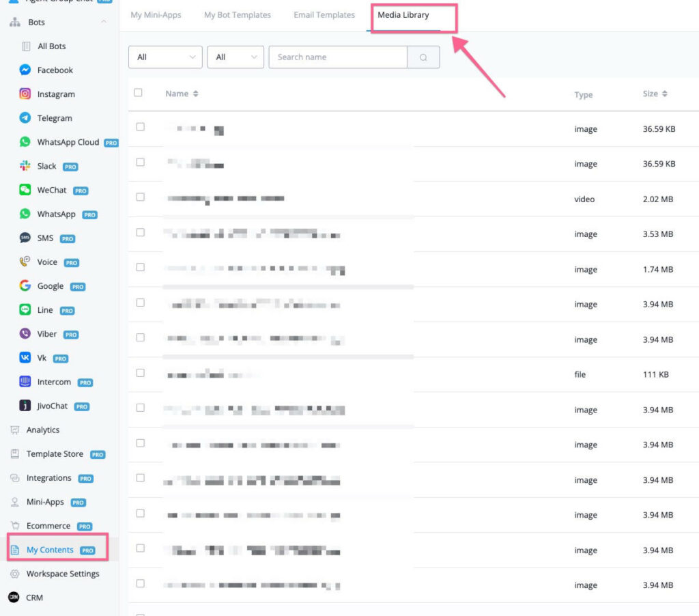The height and width of the screenshot is (616, 699).
Task: Switch to the Email Templates tab
Action: click(x=324, y=15)
